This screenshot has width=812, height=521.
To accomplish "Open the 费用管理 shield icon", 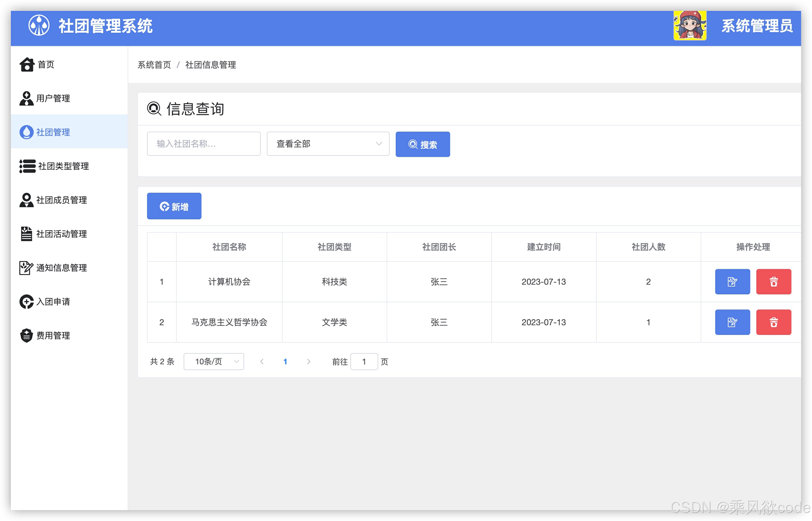I will (26, 335).
